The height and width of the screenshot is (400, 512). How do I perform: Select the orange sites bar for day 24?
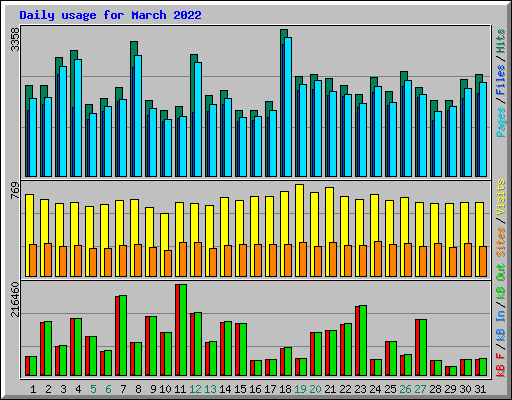[x=378, y=259]
